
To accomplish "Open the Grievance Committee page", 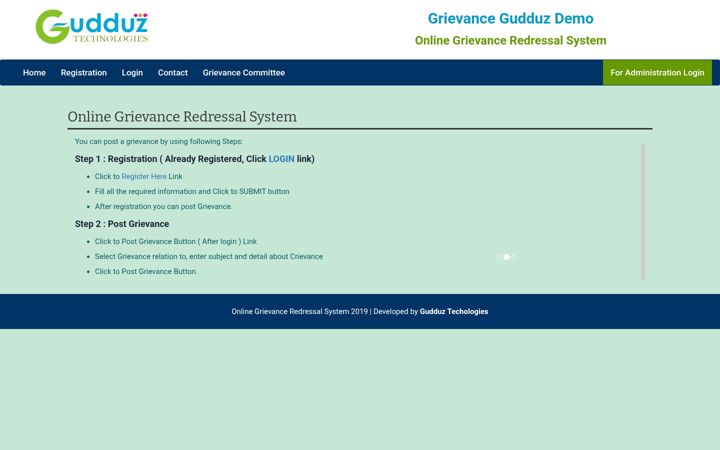I will 244,73.
